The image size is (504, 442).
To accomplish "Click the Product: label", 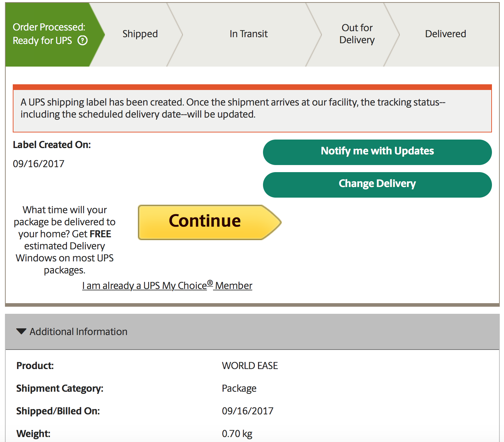I will click(x=35, y=365).
